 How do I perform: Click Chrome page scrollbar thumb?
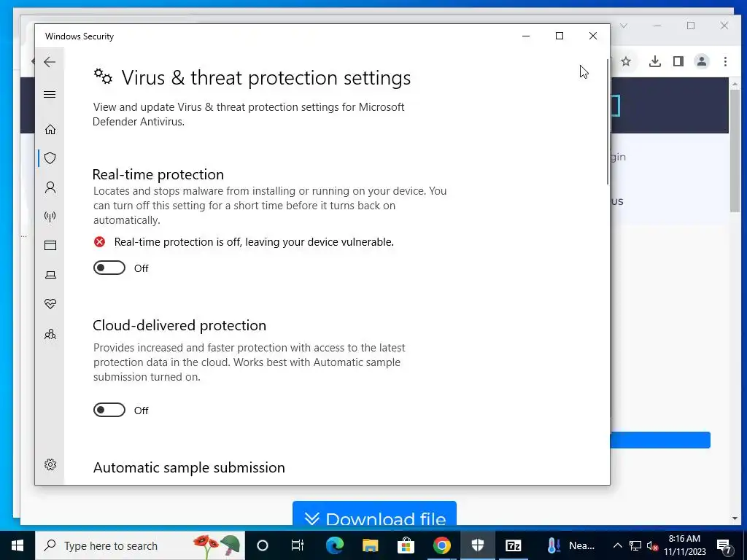[735, 150]
